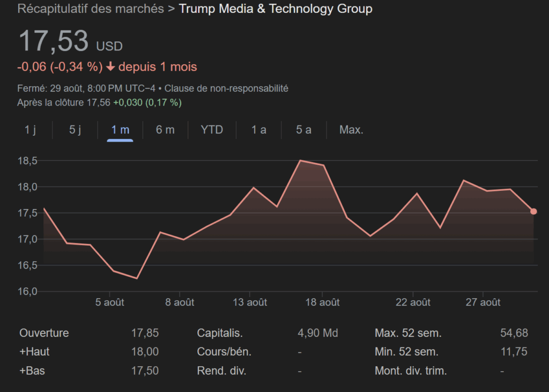Screen dimensions: 549x392
Task: Click the 8 août axis label
Action: point(180,302)
